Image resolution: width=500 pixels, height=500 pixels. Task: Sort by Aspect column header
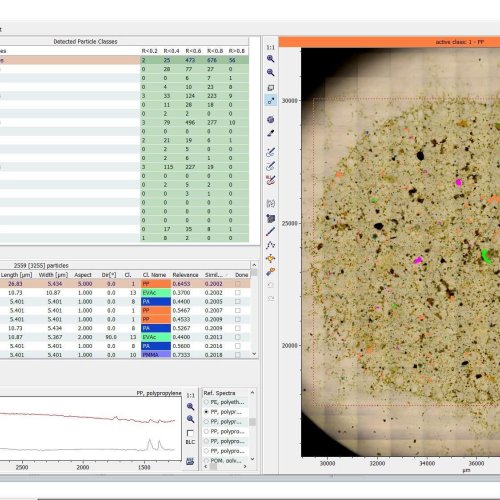point(83,275)
